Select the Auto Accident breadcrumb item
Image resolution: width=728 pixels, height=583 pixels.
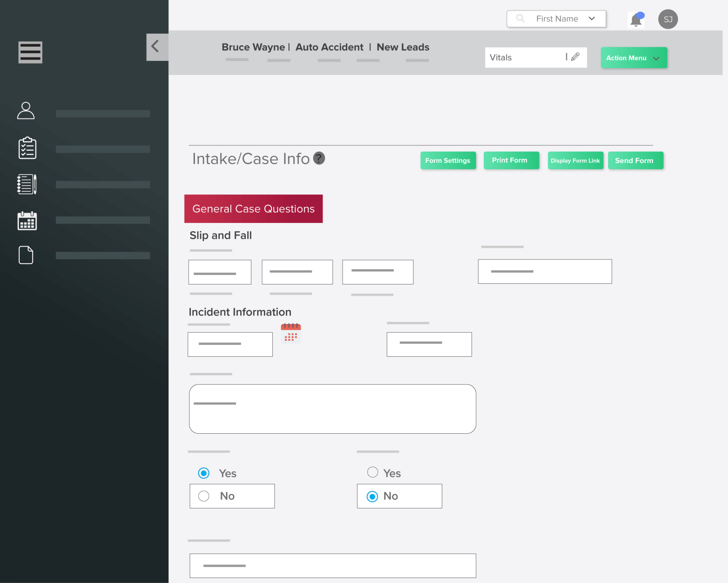click(x=329, y=47)
